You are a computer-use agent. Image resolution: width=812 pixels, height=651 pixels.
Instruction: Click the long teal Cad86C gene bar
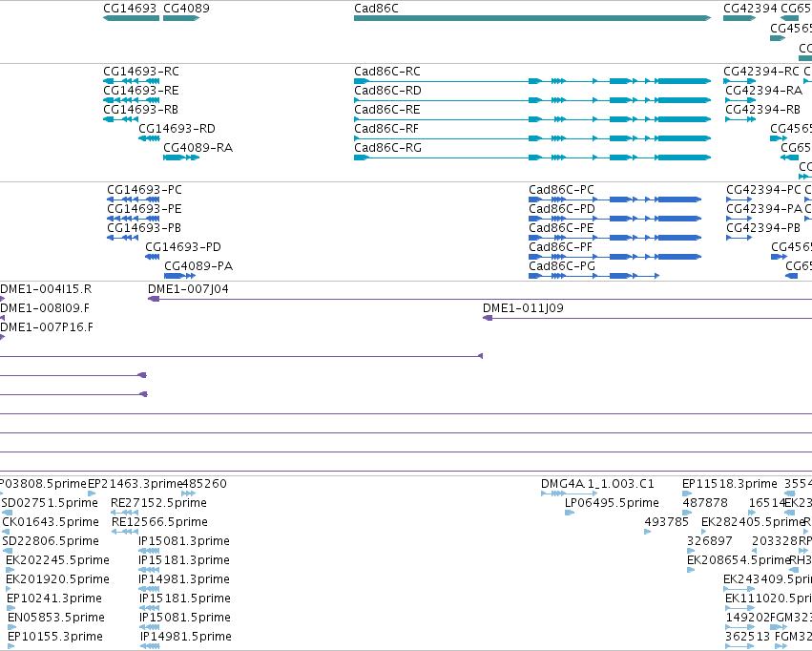(532, 18)
